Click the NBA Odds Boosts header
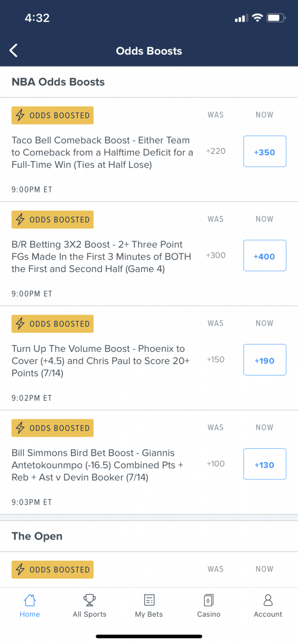298x644 pixels. point(58,82)
